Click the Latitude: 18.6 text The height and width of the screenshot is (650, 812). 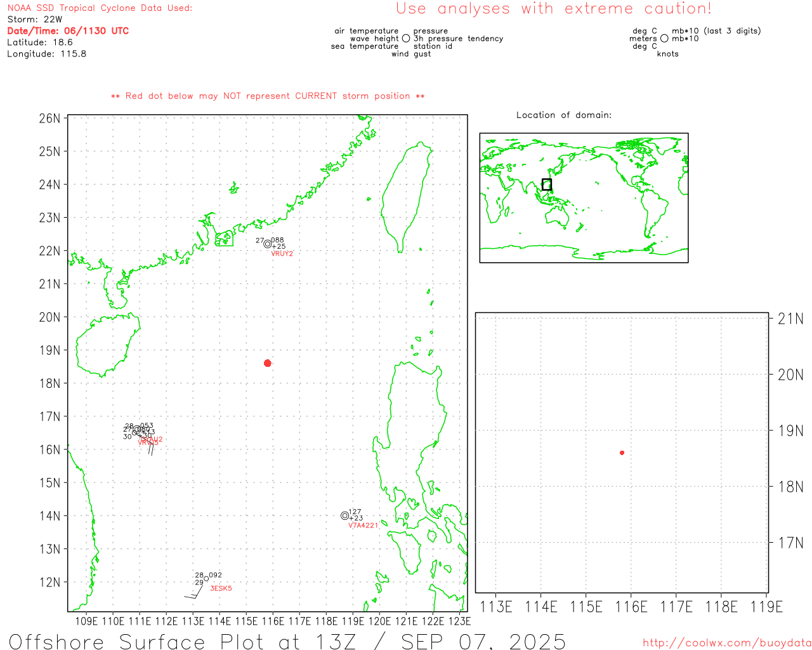pyautogui.click(x=40, y=42)
